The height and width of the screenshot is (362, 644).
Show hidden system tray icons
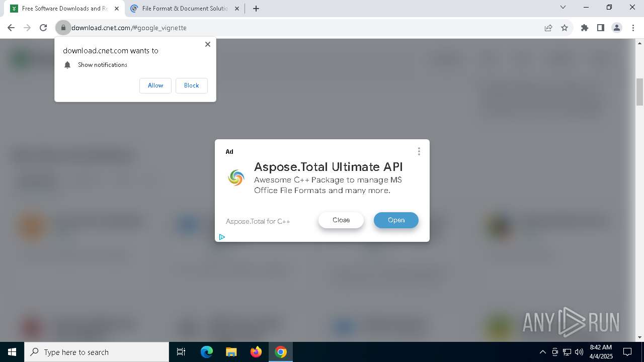pos(542,352)
